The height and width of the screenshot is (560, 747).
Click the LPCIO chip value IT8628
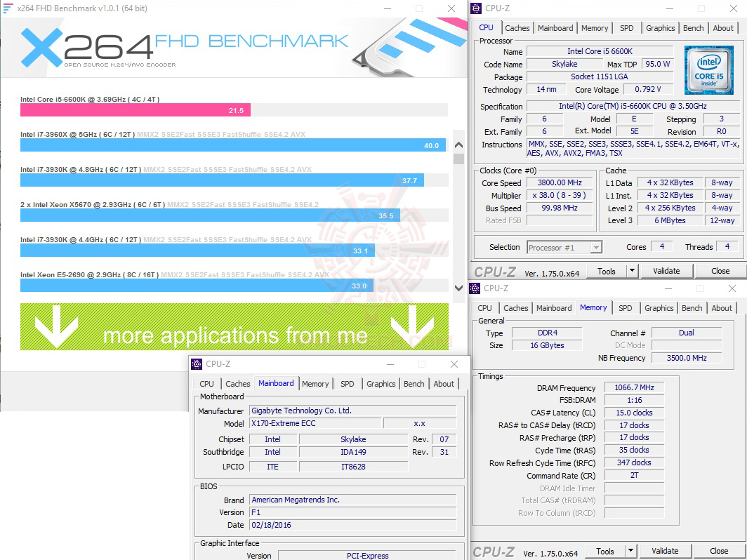pos(353,467)
